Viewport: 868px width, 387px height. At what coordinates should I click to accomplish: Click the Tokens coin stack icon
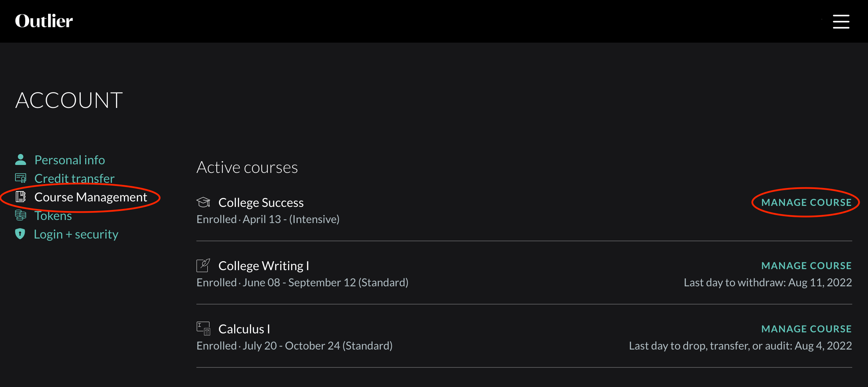tap(21, 215)
